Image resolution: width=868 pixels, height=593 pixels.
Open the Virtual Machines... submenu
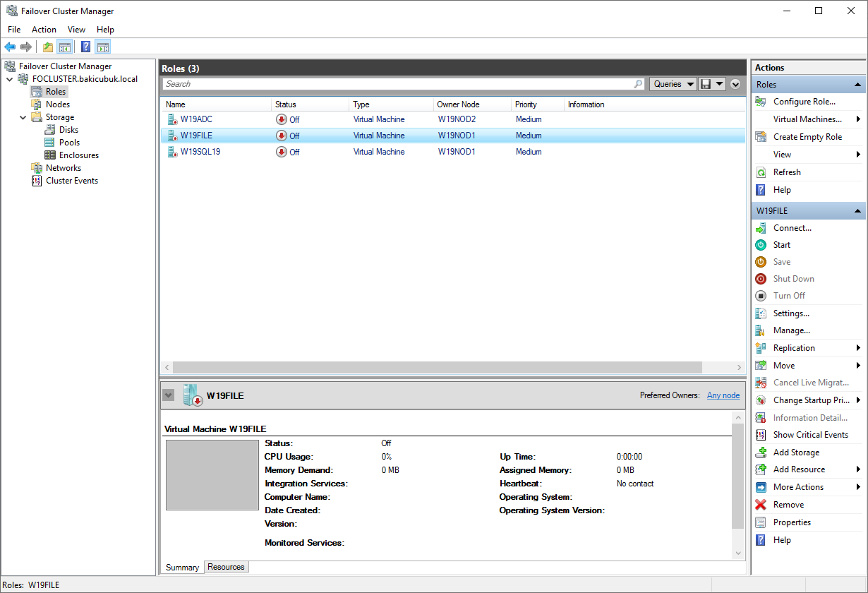click(x=808, y=119)
